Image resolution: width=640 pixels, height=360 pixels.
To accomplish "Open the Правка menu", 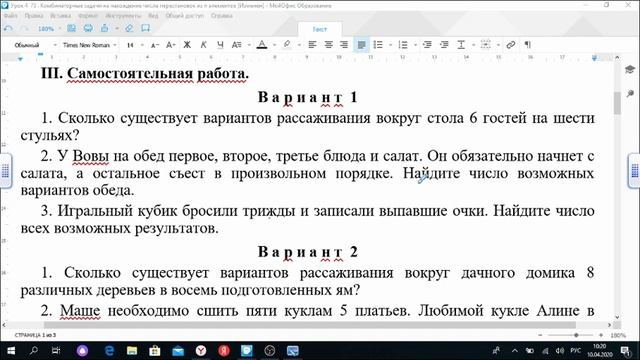I will 34,16.
